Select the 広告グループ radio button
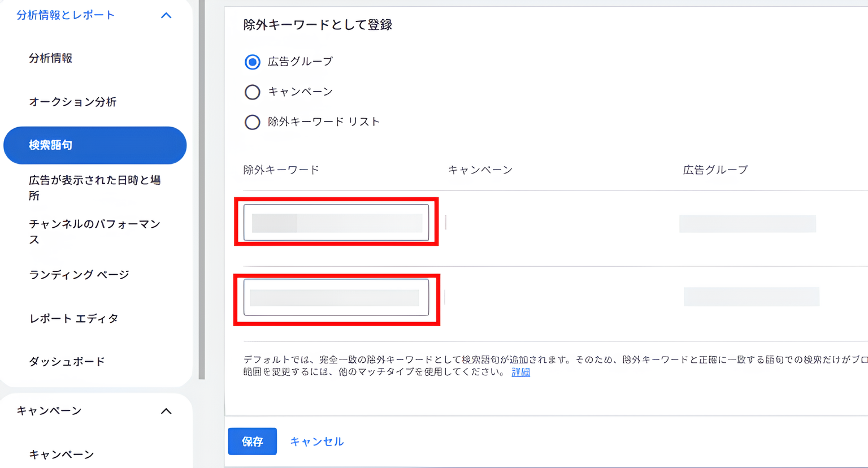The height and width of the screenshot is (468, 868). pyautogui.click(x=252, y=62)
